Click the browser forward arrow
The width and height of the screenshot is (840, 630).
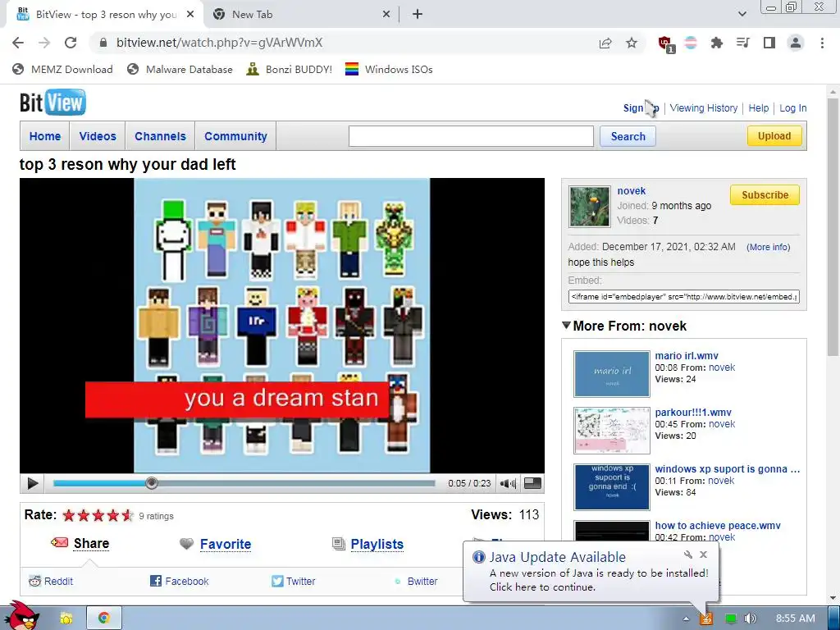coord(44,43)
